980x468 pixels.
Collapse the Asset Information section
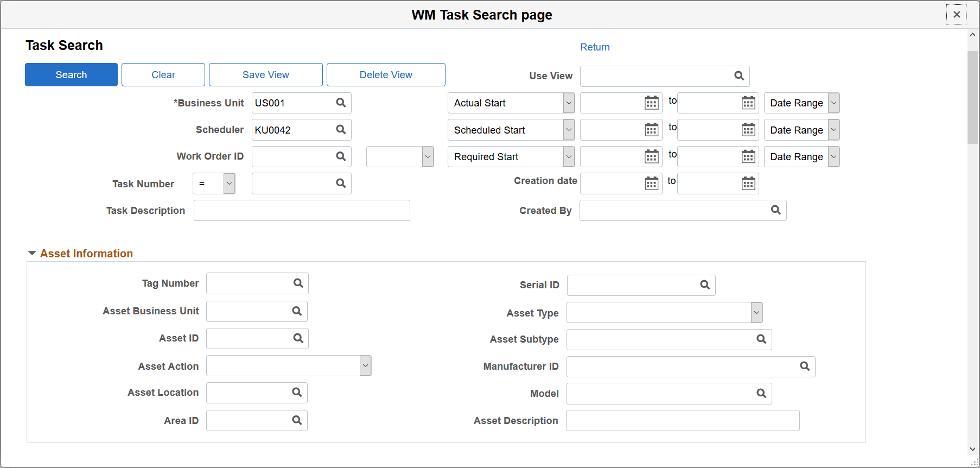(x=32, y=253)
